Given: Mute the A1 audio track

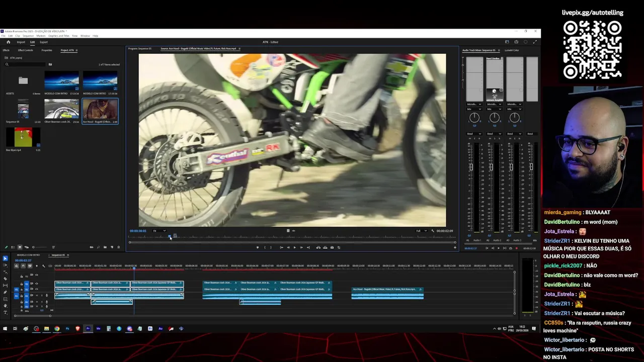Looking at the screenshot, I should pos(37,296).
